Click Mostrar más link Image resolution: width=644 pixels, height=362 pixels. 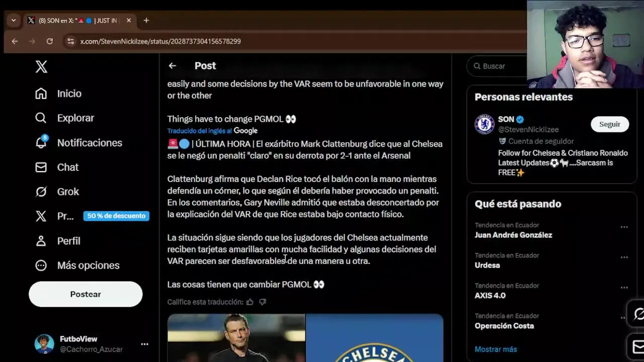[496, 349]
